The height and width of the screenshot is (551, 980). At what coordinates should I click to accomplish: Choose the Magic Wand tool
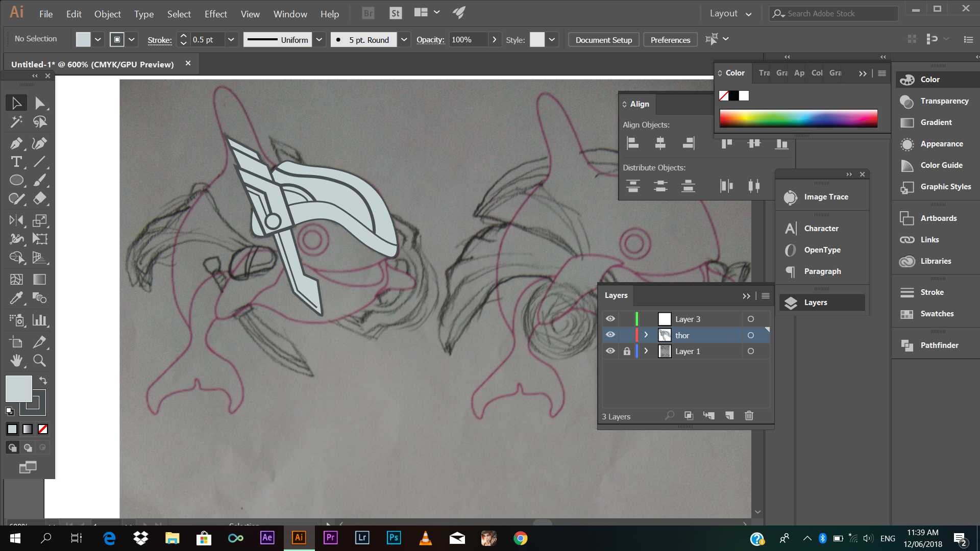[x=16, y=122]
